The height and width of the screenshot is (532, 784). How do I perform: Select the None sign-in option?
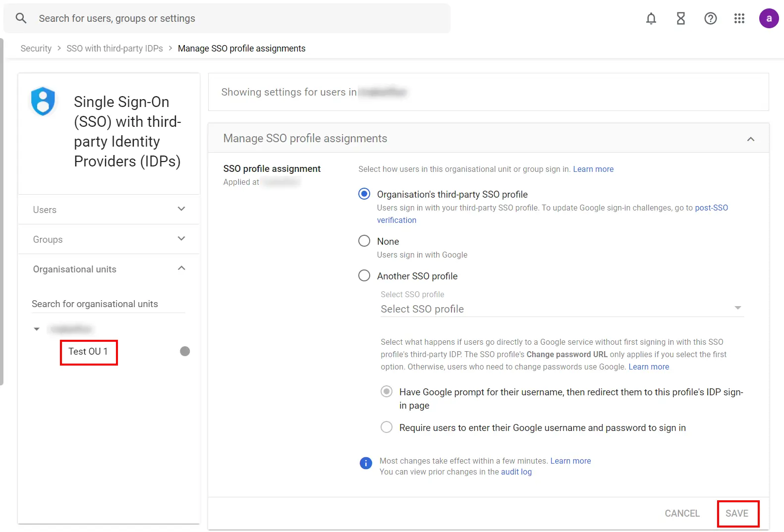(364, 241)
